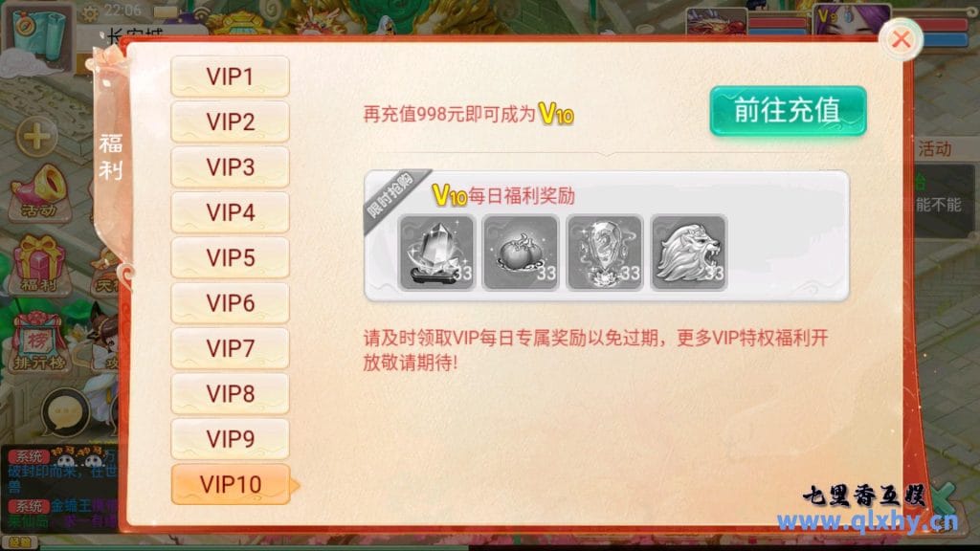Click the crystal reward icon
This screenshot has height=551, width=980.
[436, 253]
